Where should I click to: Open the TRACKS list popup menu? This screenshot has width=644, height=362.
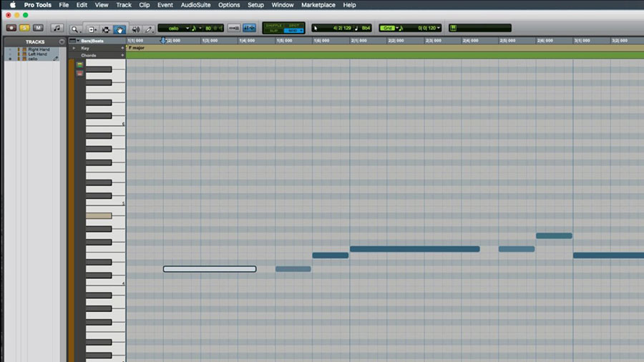(62, 42)
